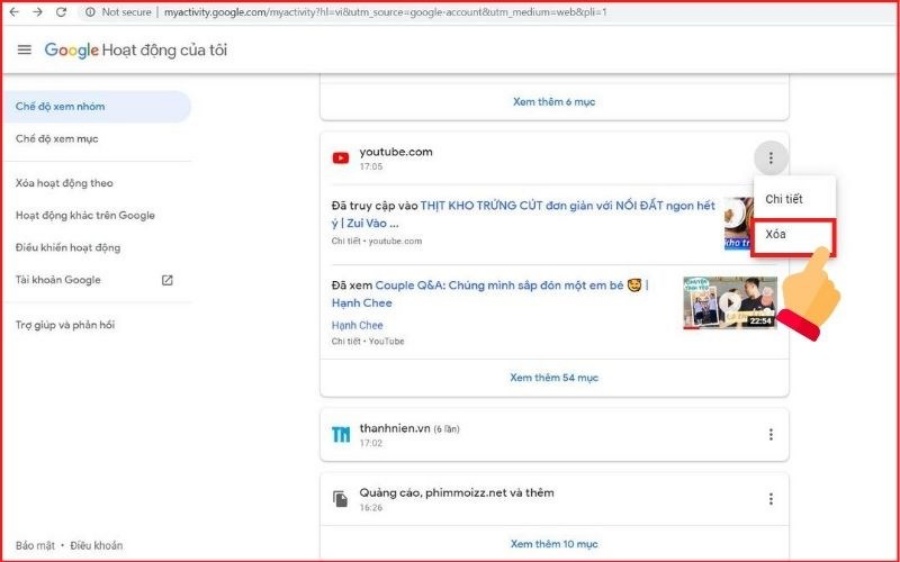Open three-dot menu for thanhnien.vn card
Image resolution: width=900 pixels, height=562 pixels.
tap(770, 434)
